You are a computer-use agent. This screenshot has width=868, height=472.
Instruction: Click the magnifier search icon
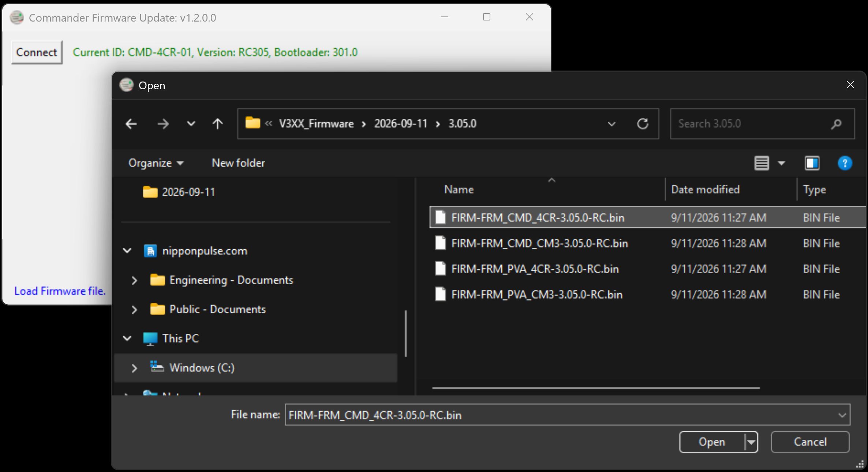point(836,124)
